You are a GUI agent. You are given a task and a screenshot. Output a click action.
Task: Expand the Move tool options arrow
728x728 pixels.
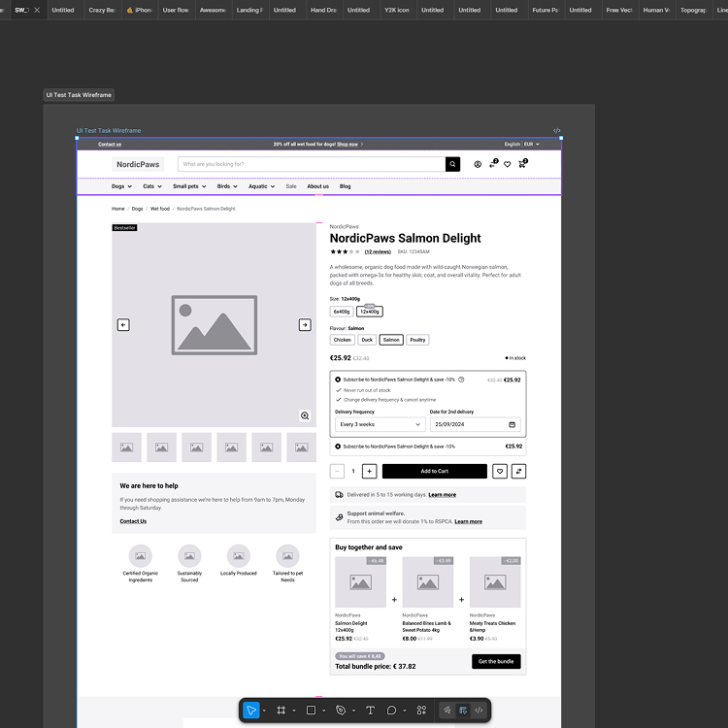264,711
